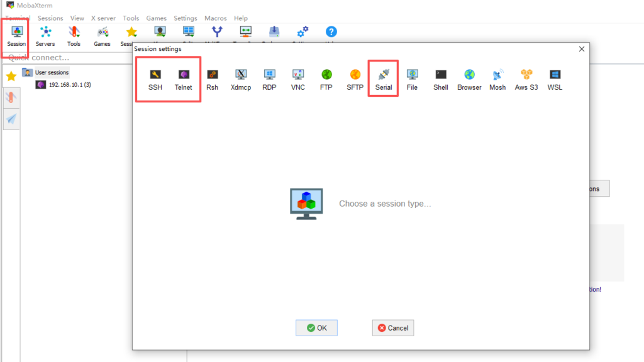Choose WSL session type
The width and height of the screenshot is (644, 362).
pyautogui.click(x=555, y=80)
